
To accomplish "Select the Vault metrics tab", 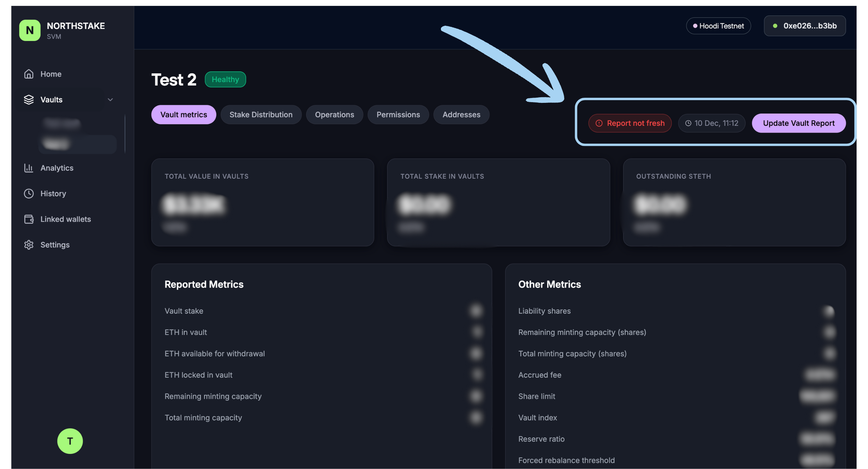I will [x=184, y=115].
